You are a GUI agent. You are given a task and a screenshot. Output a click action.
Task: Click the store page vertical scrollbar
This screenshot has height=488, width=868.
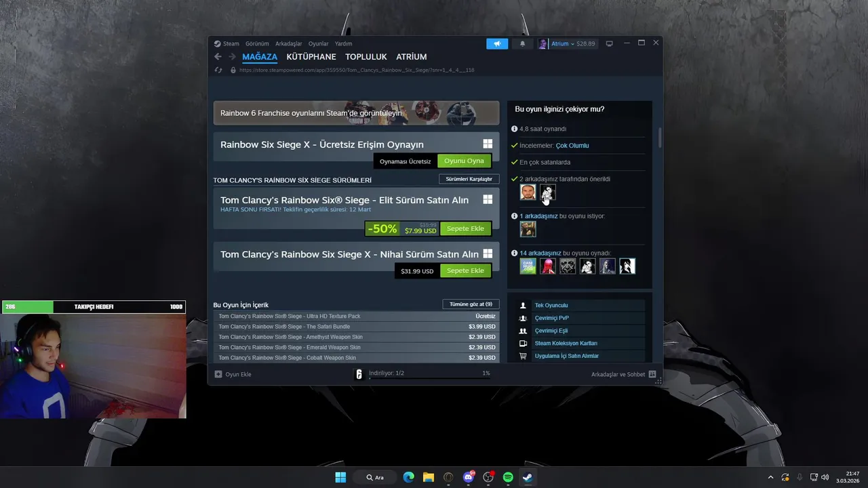click(x=659, y=138)
